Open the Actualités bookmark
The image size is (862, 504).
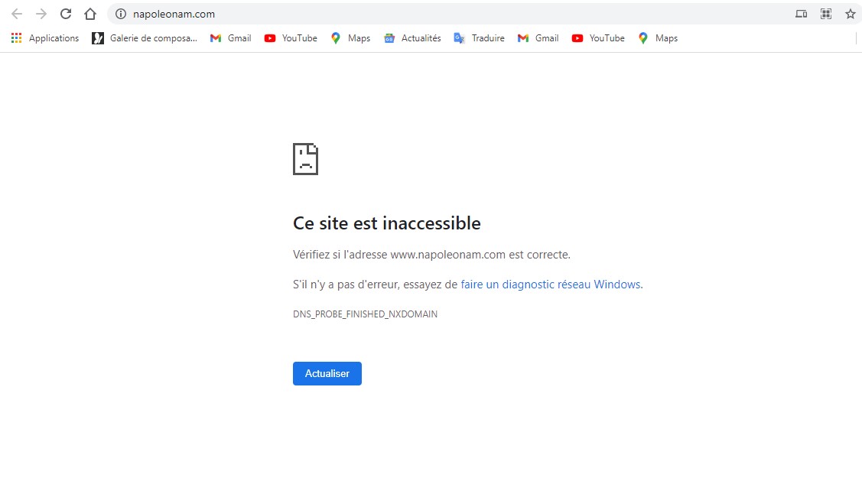412,37
